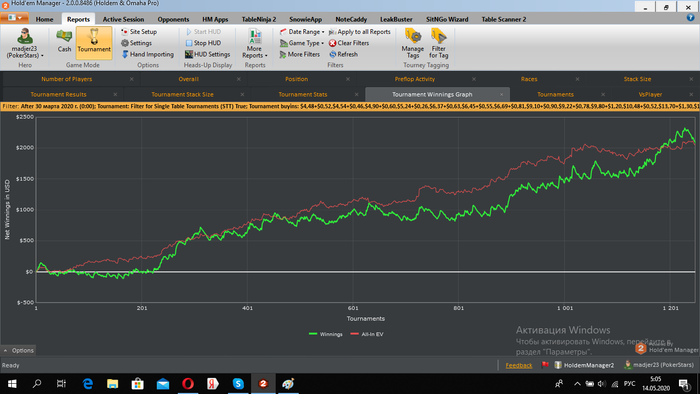Click HoldemManager2 database in status bar
Image resolution: width=700 pixels, height=394 pixels.
pos(584,365)
